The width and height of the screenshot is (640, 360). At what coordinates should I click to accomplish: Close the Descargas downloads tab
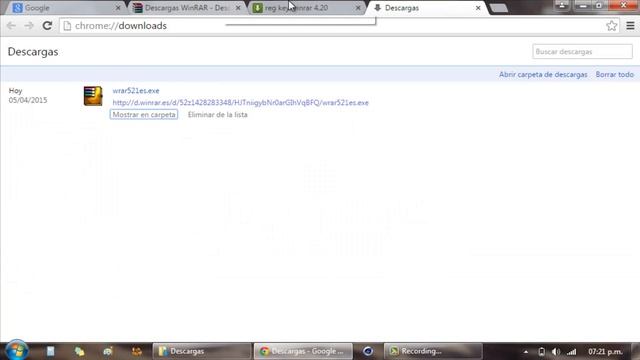(x=478, y=8)
